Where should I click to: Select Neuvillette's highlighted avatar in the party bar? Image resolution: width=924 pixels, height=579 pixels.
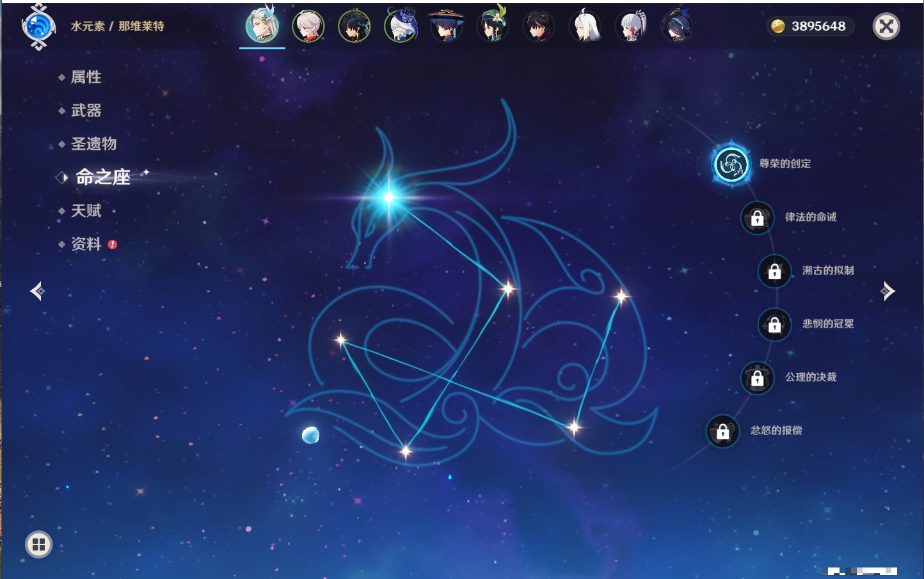[262, 26]
